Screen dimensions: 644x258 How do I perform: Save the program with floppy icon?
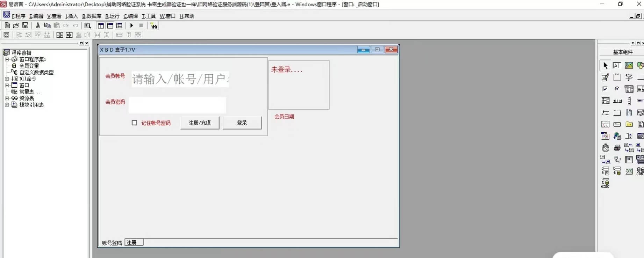25,25
